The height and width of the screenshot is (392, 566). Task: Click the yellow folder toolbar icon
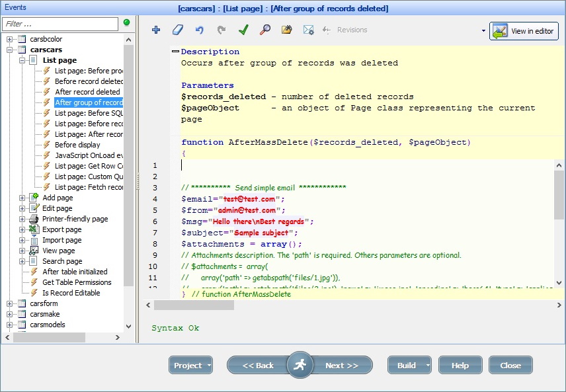(x=286, y=30)
